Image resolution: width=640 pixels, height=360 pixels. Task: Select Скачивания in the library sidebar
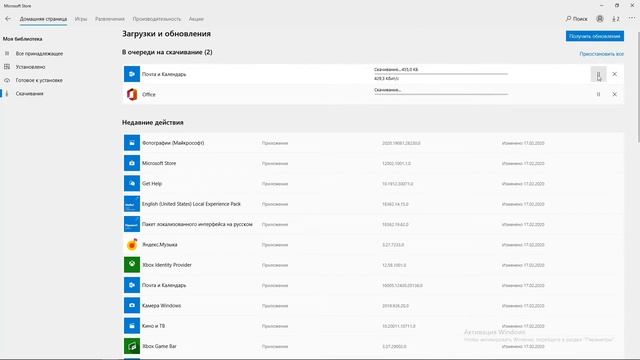(29, 94)
